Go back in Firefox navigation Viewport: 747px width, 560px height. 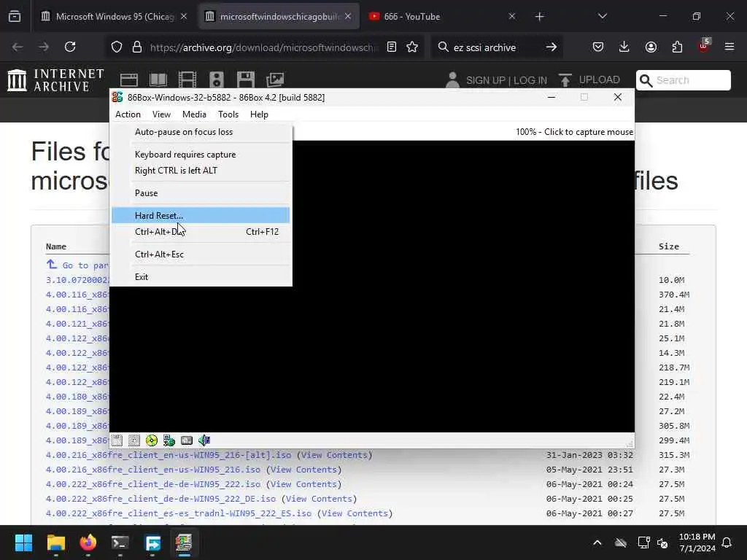coord(18,47)
